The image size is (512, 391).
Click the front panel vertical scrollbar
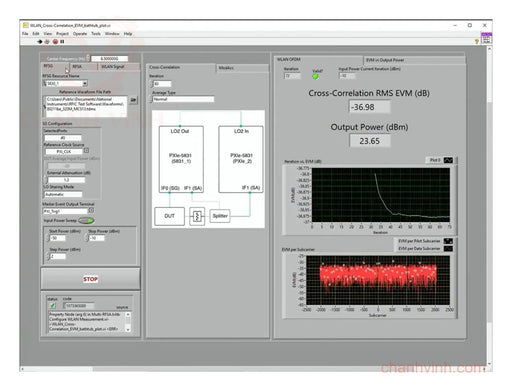[x=489, y=207]
